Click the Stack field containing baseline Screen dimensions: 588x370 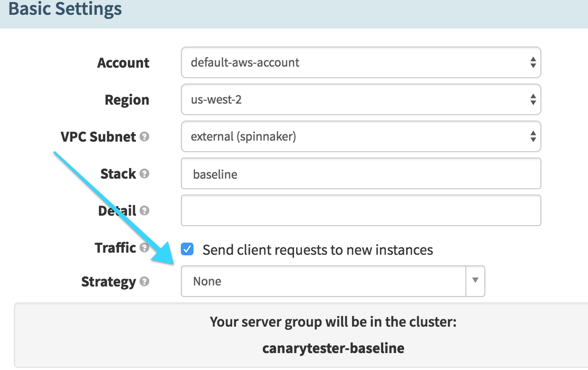click(x=361, y=173)
